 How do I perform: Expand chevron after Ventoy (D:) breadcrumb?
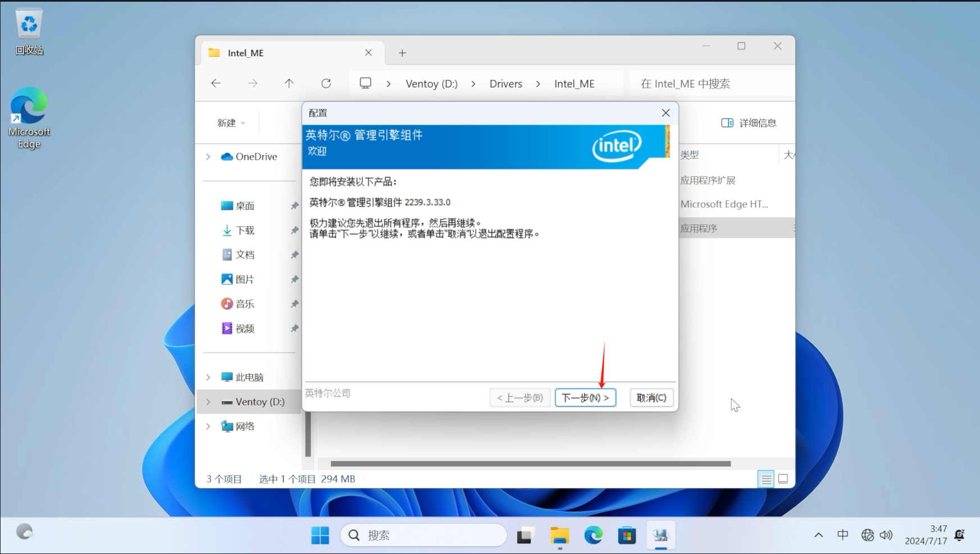point(473,84)
